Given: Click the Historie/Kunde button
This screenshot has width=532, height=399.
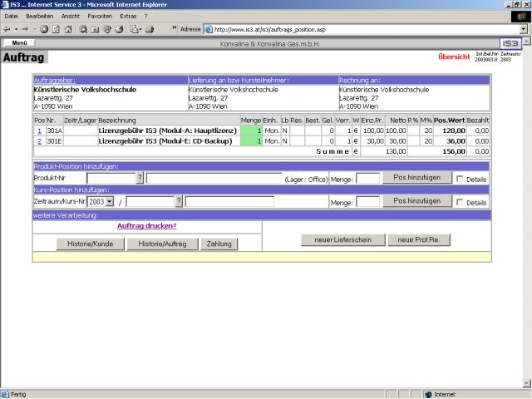Looking at the screenshot, I should click(91, 244).
